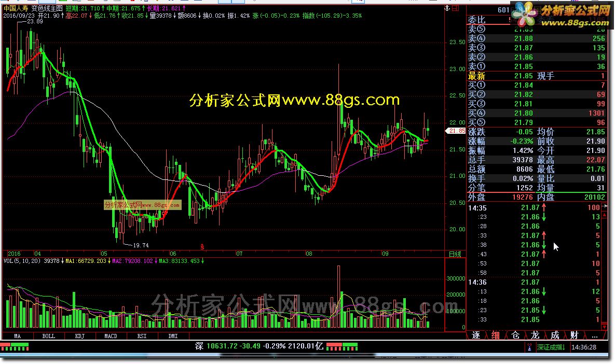Switch to the MACD indicator tab
Image resolution: width=615 pixels, height=364 pixels.
(x=111, y=336)
